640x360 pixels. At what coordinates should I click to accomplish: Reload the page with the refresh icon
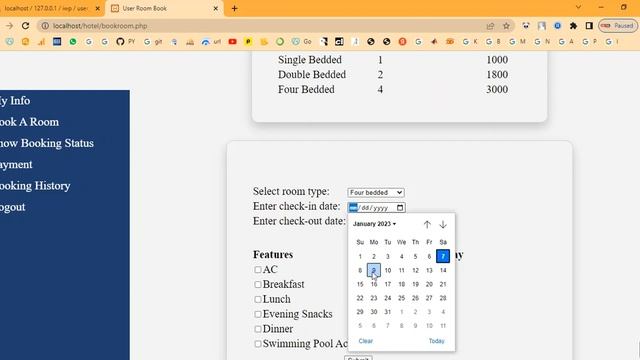tap(25, 26)
